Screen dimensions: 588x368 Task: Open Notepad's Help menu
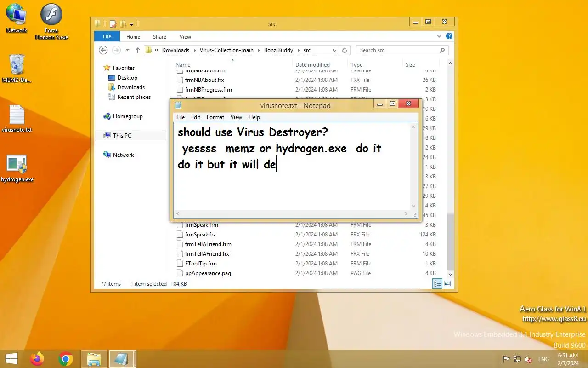[254, 117]
